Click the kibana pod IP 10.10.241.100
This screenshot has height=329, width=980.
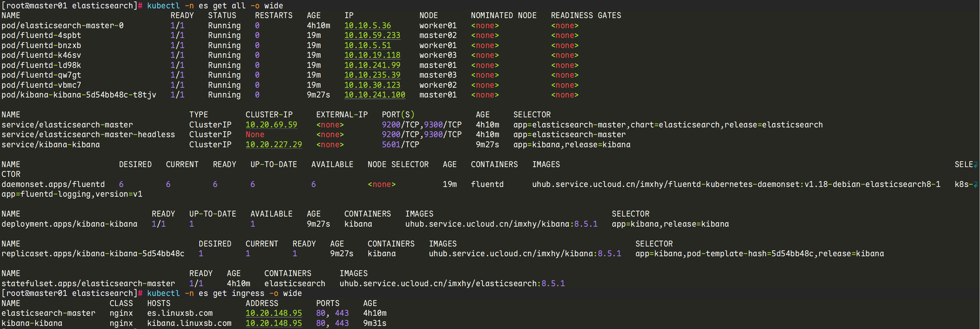374,95
